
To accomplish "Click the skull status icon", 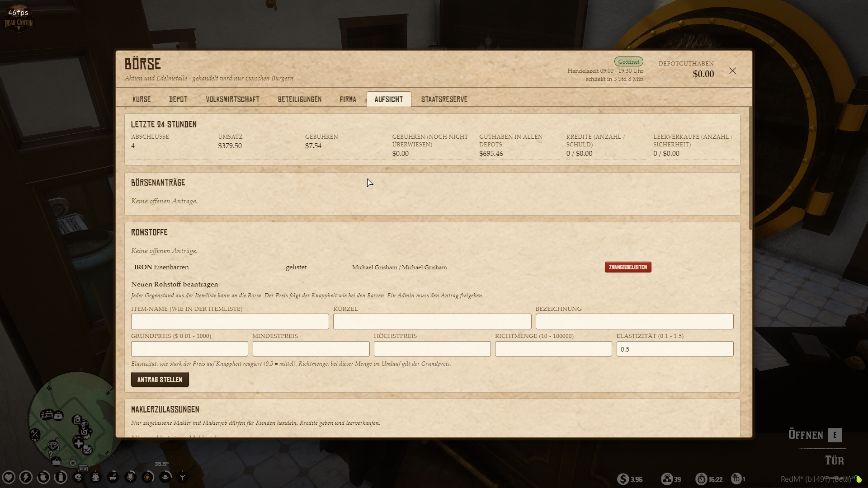I will point(78,477).
